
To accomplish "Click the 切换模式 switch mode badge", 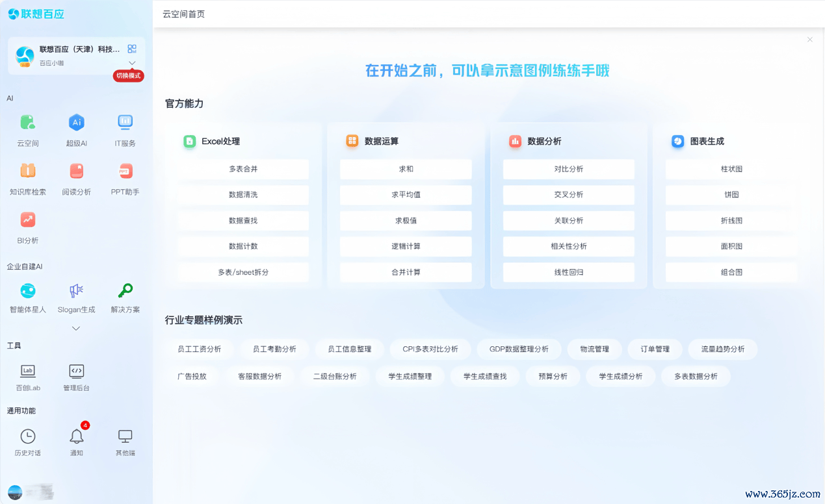I will [x=129, y=75].
